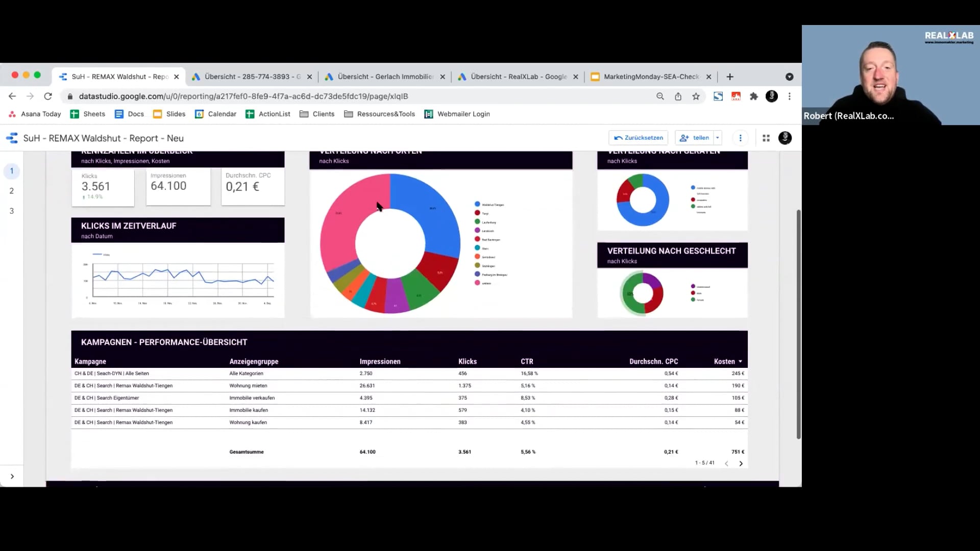Open the Calendar bookmark

click(216, 114)
